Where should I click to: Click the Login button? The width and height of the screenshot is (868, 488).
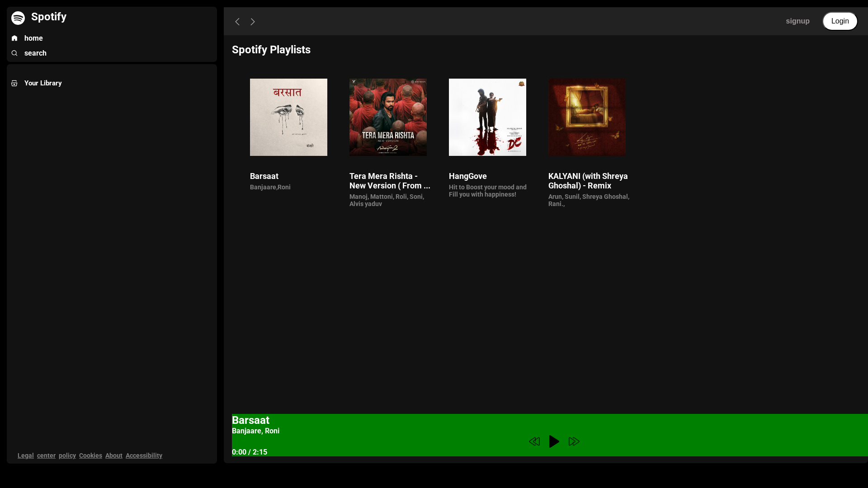(x=840, y=21)
